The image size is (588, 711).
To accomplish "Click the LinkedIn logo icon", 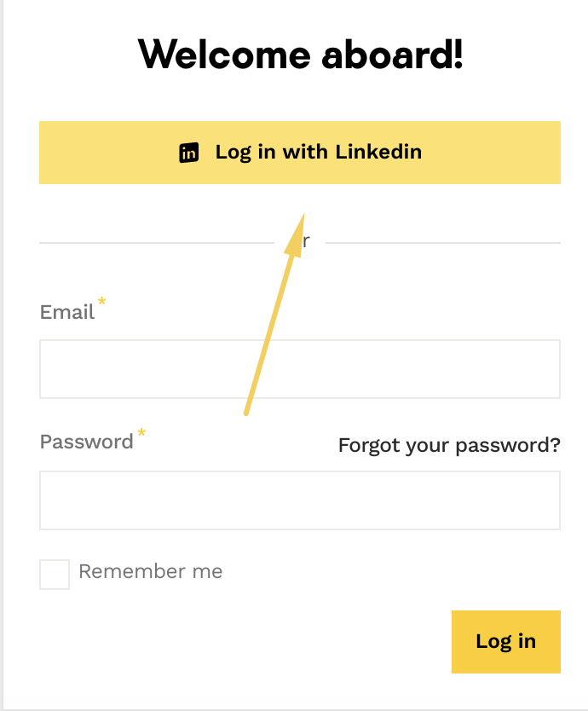I will click(x=188, y=153).
